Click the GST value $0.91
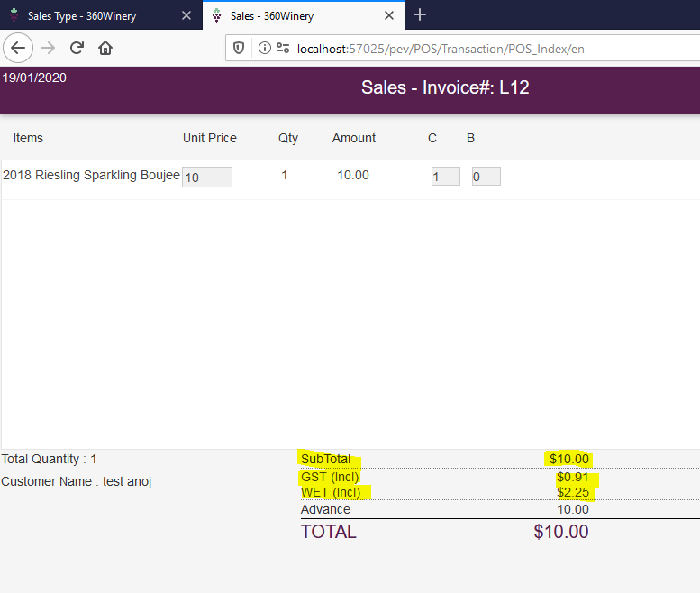This screenshot has height=593, width=700. click(573, 477)
